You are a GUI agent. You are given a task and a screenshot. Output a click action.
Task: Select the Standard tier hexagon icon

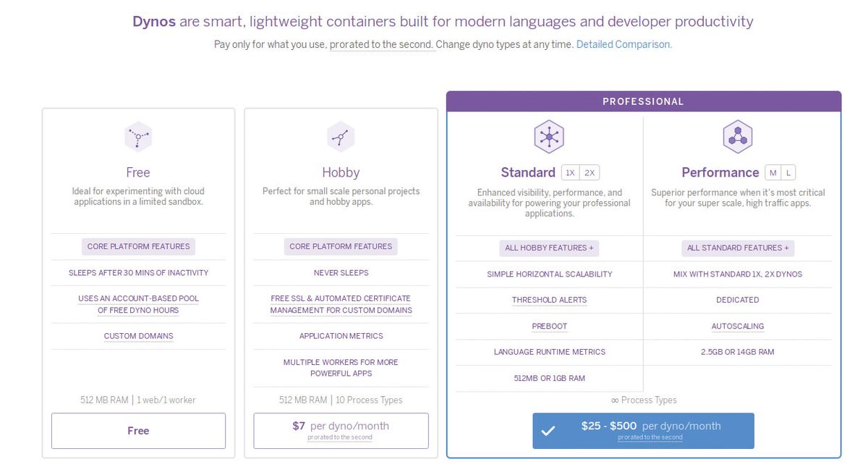click(x=549, y=136)
